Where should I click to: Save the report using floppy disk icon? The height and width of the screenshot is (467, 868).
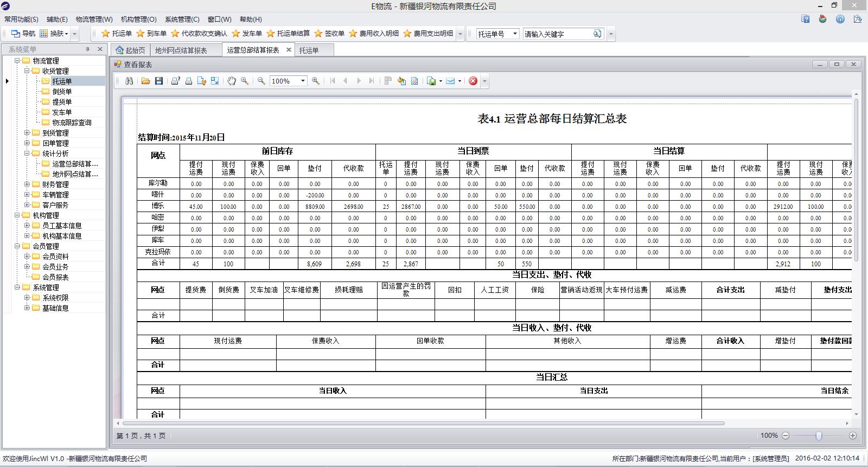159,81
